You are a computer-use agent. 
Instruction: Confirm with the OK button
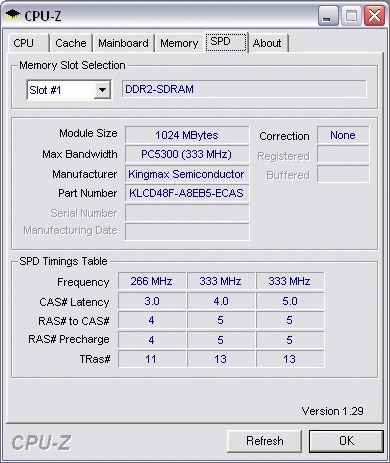[346, 441]
